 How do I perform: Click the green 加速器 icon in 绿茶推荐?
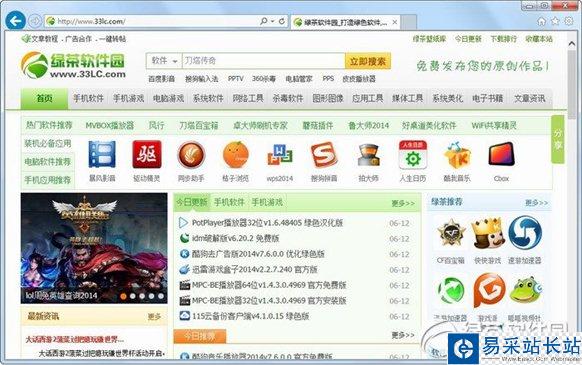(x=451, y=290)
